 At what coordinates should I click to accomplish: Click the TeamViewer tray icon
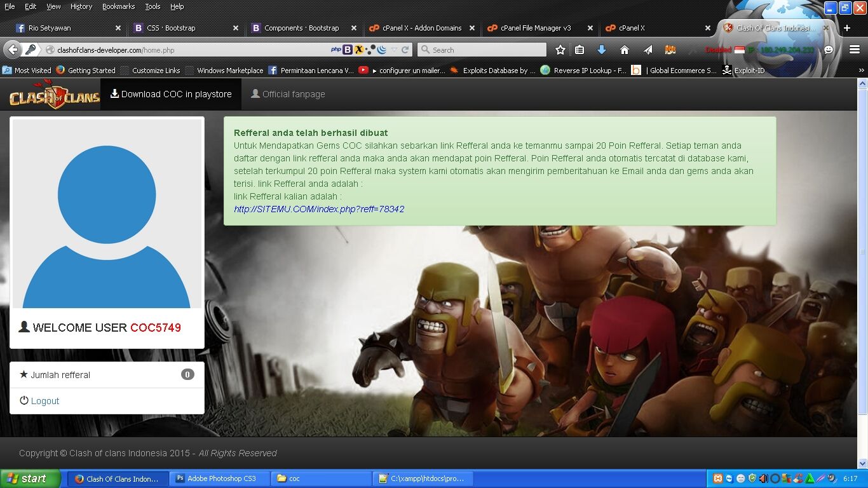click(x=729, y=478)
